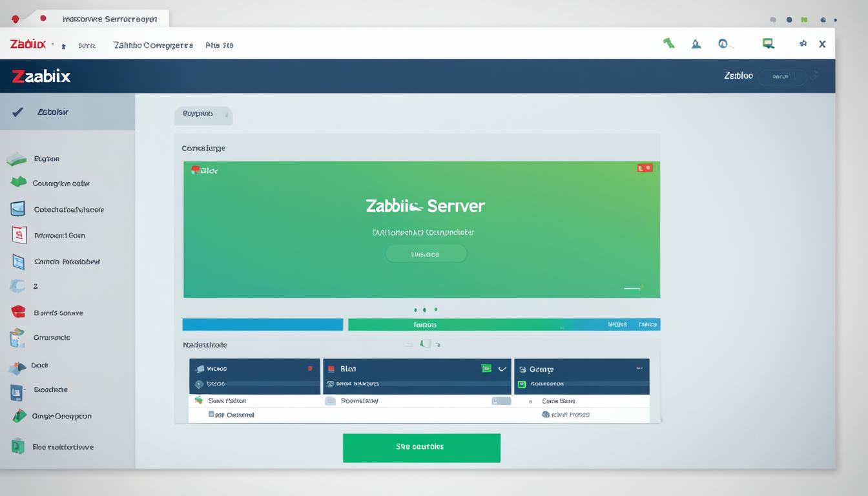Select the Sors Fsdtor row
This screenshot has width=868, height=496.
pos(254,401)
